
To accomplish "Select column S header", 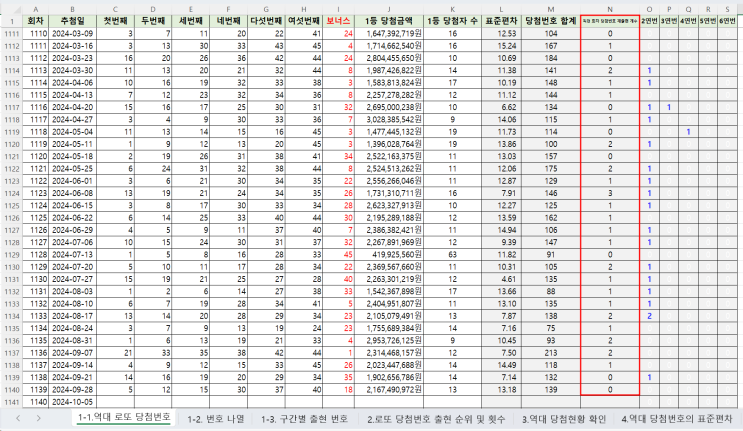I will pos(727,9).
